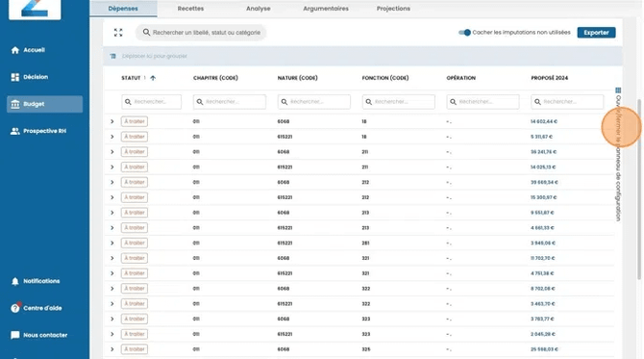Select the Budget sidebar item

click(44, 104)
